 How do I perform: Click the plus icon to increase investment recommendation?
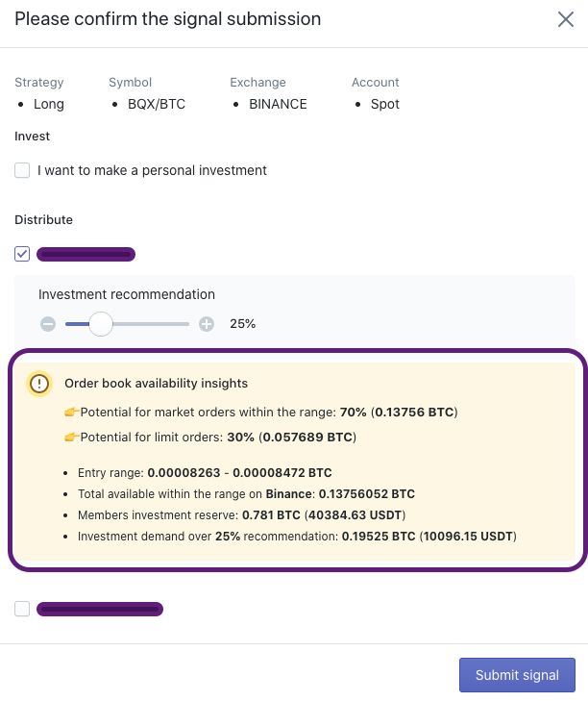pyautogui.click(x=206, y=324)
